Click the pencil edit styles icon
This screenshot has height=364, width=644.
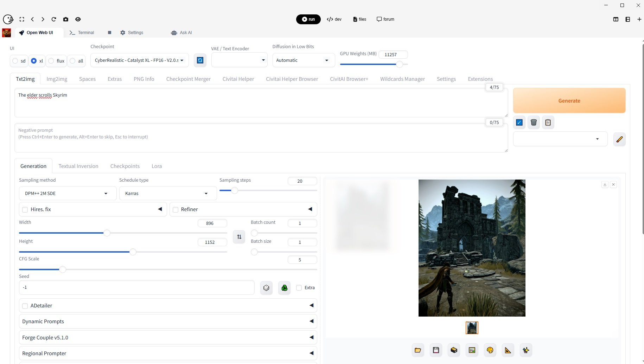click(x=619, y=139)
